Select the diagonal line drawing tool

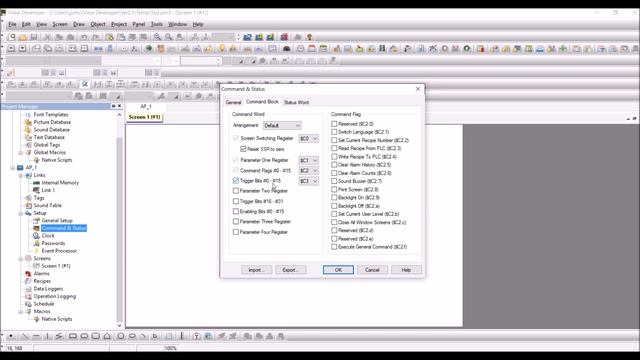[25, 336]
